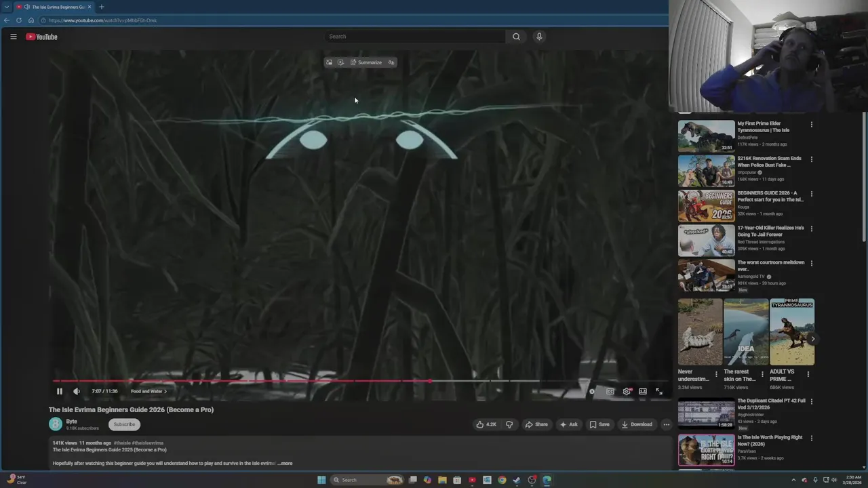Open 17-Year-Old Killer Realizes video title

coord(770,231)
